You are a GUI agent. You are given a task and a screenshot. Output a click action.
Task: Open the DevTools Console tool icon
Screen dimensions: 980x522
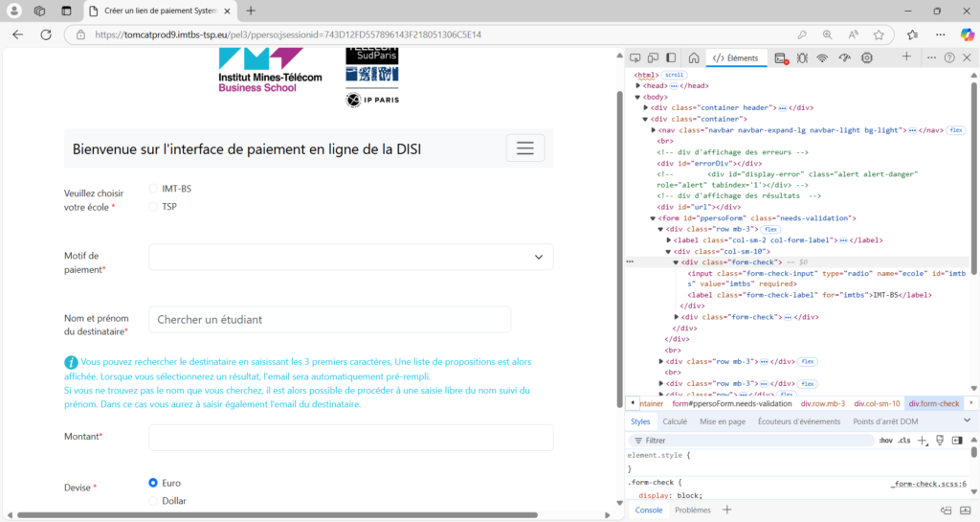(780, 58)
